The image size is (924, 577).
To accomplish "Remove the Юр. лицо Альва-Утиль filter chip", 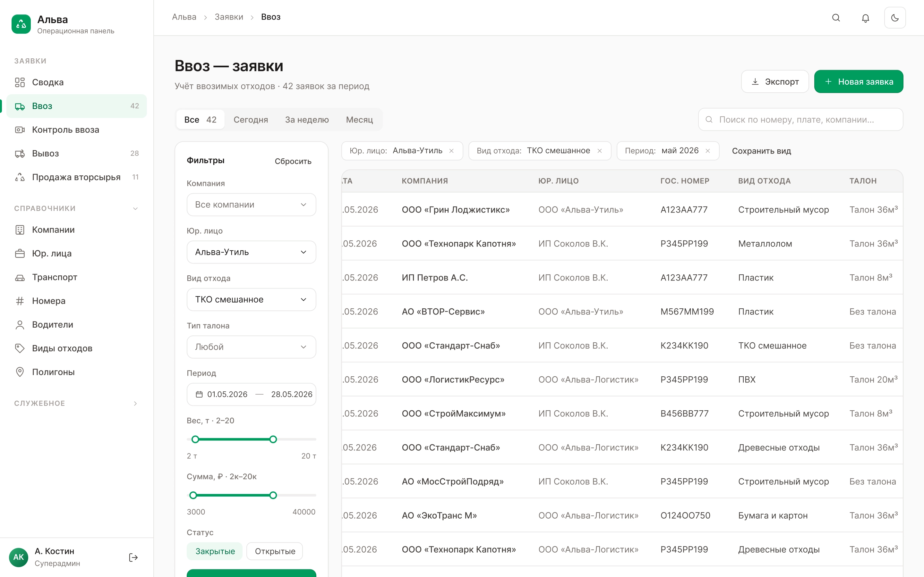I will (452, 151).
